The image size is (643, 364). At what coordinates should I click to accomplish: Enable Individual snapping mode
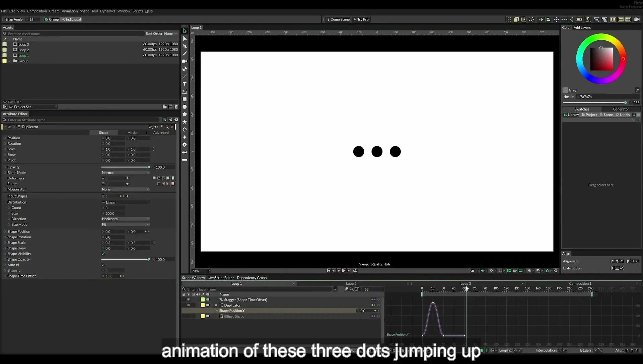click(x=71, y=19)
